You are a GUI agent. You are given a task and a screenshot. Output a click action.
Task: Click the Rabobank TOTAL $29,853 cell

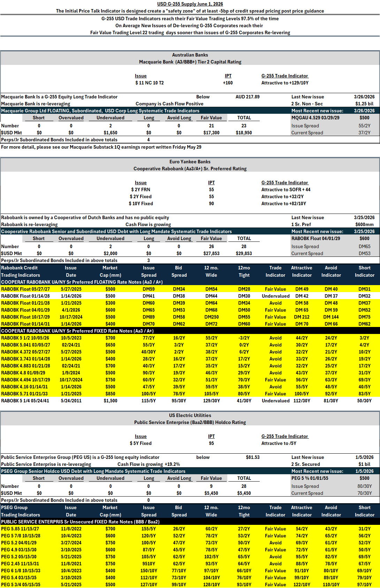(244, 253)
